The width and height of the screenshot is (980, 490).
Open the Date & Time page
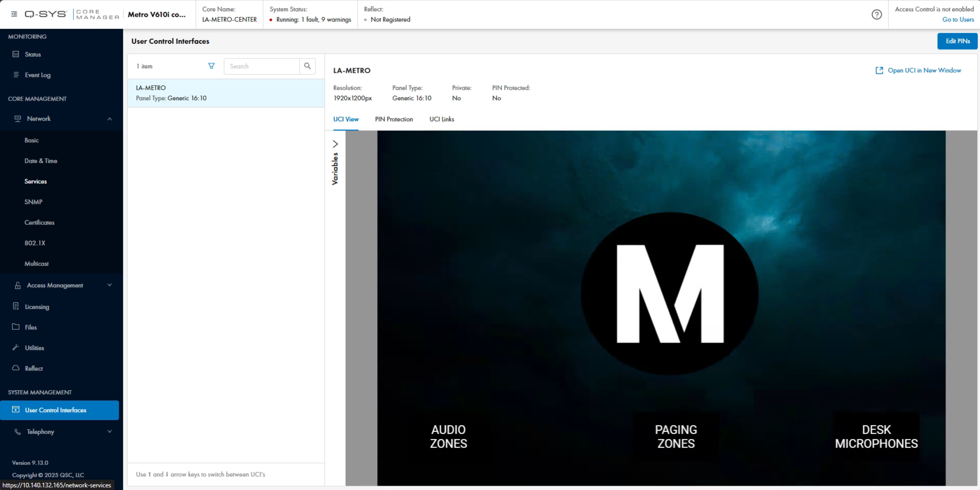coord(41,161)
